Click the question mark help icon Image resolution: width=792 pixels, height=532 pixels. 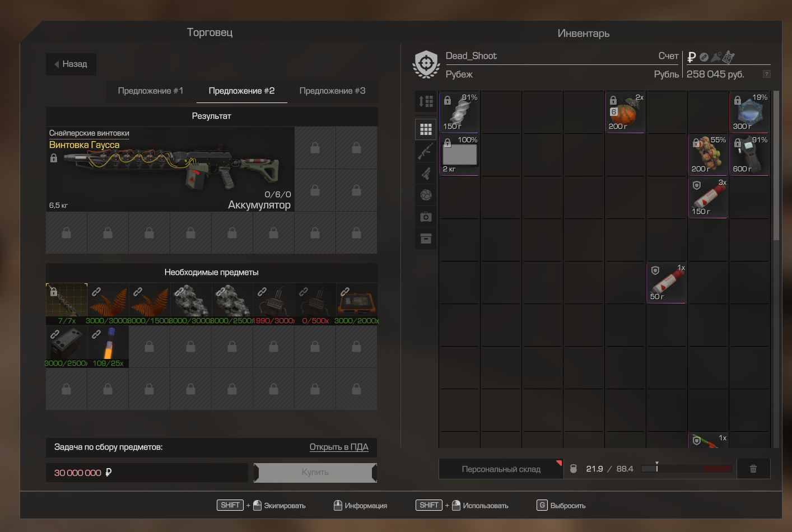(x=767, y=74)
